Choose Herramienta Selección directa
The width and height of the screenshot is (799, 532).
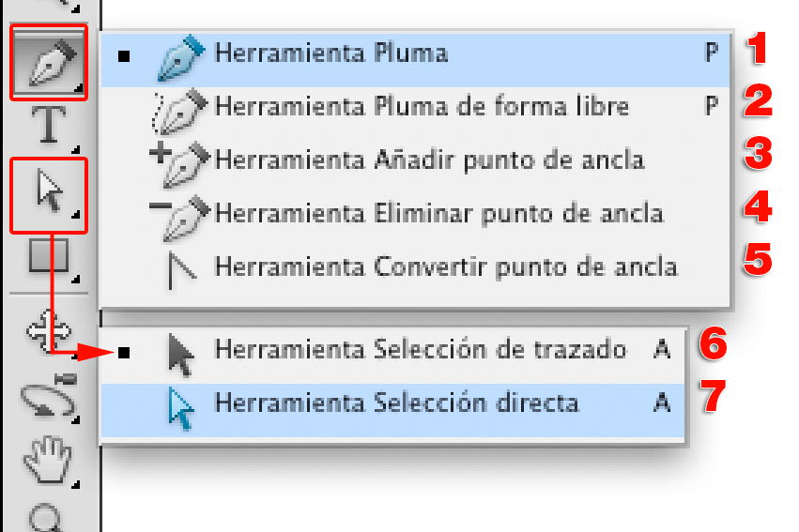tap(396, 403)
